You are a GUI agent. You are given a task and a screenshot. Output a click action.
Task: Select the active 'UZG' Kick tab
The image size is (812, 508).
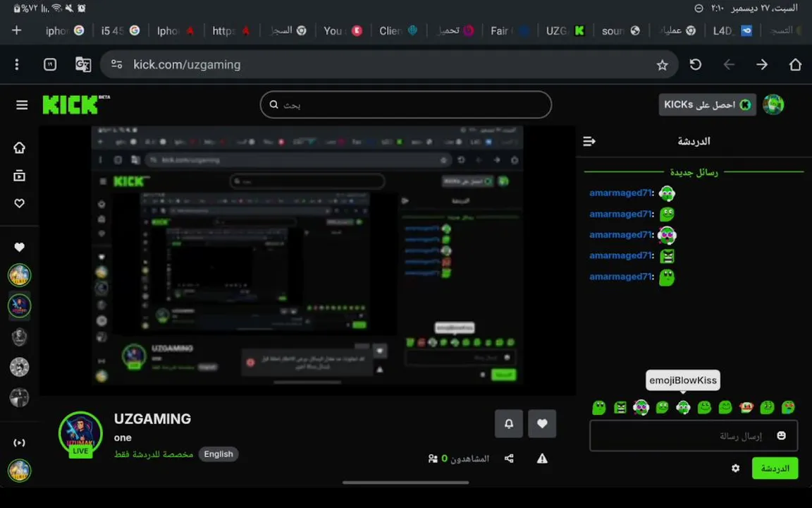click(565, 30)
